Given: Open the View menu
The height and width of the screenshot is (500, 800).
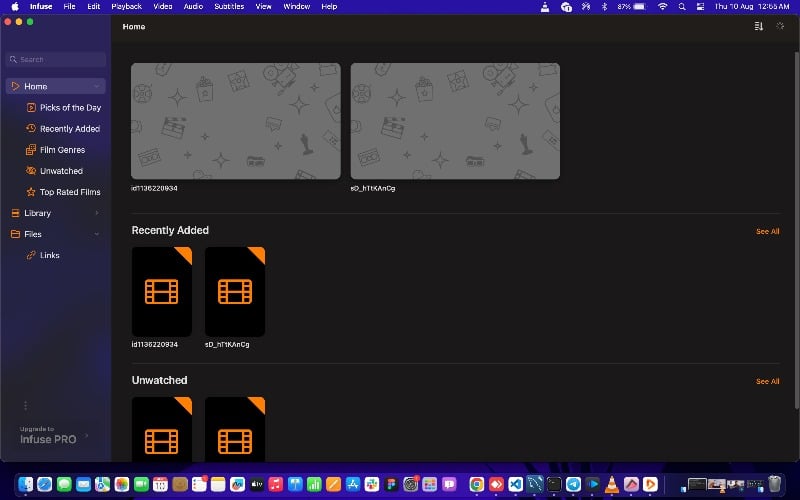Looking at the screenshot, I should pyautogui.click(x=263, y=7).
